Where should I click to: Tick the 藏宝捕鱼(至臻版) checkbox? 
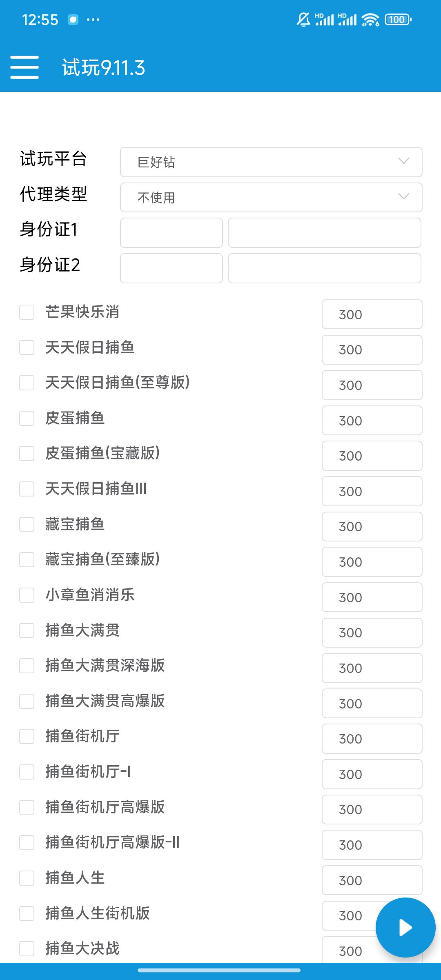coord(27,559)
